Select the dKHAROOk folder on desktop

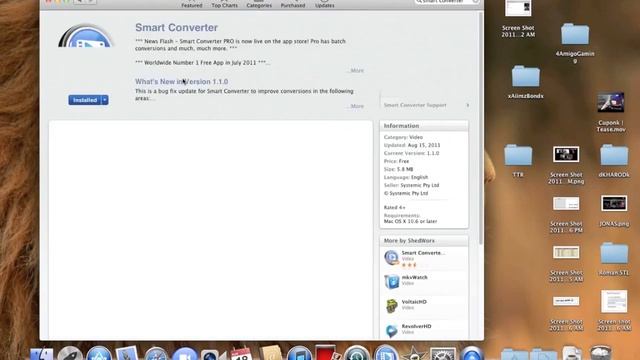614,160
